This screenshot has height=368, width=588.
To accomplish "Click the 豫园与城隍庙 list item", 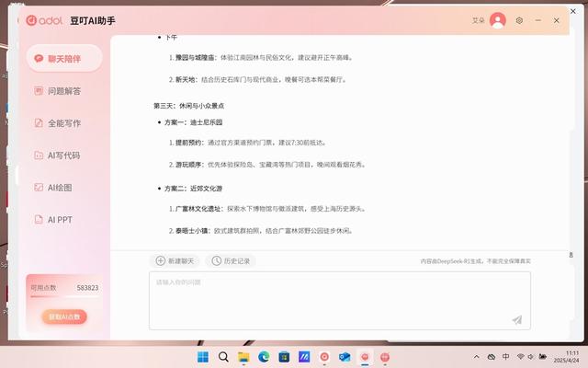I will (261, 58).
